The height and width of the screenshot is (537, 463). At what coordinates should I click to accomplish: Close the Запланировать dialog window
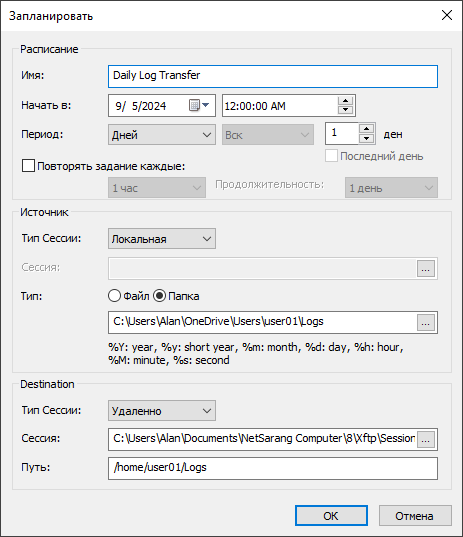tap(447, 15)
